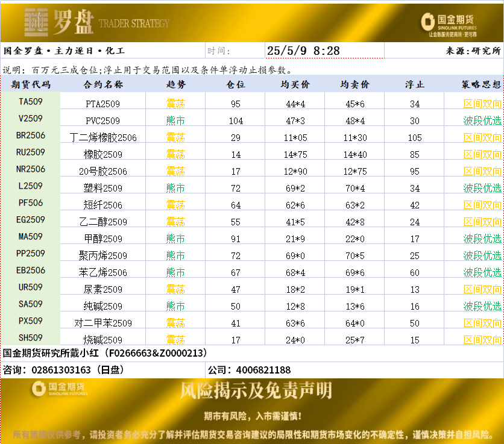Click 波段优选 strategy in the EB2506 row
This screenshot has height=444, width=504.
482,272
